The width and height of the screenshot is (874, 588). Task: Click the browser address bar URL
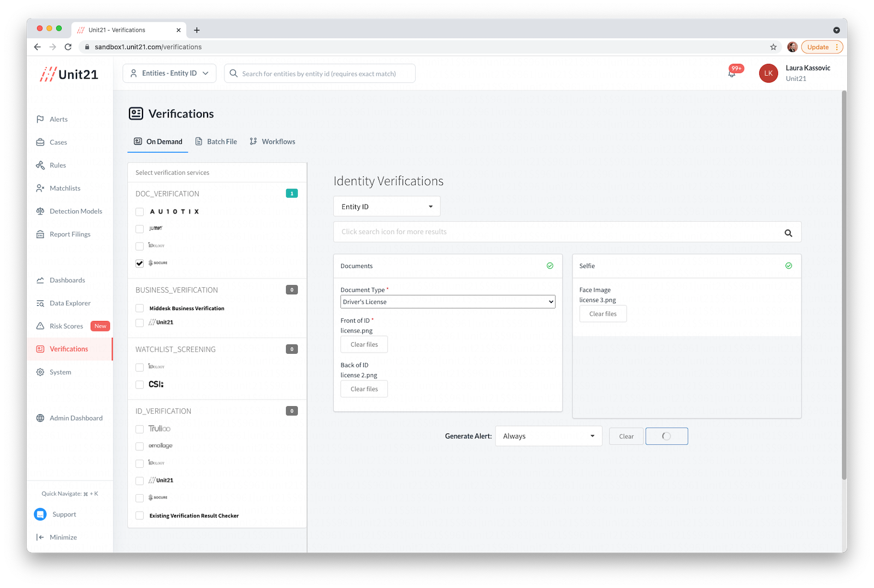click(x=148, y=47)
